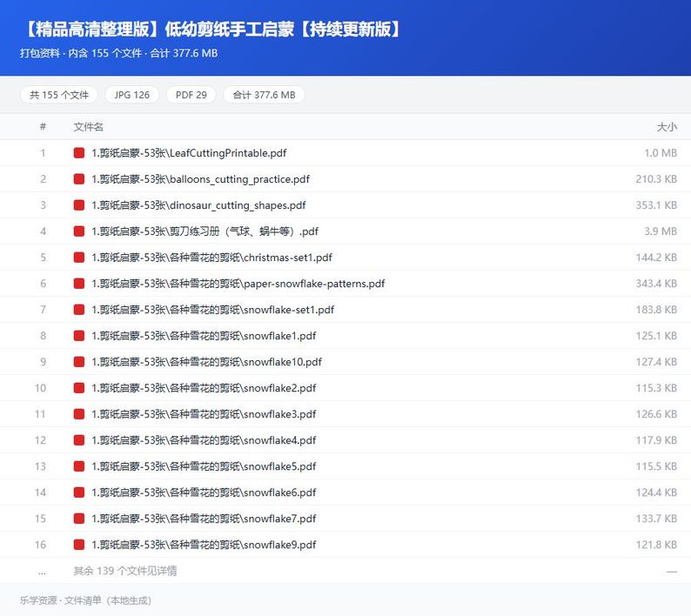Click size value 343.4 KB

pos(656,284)
